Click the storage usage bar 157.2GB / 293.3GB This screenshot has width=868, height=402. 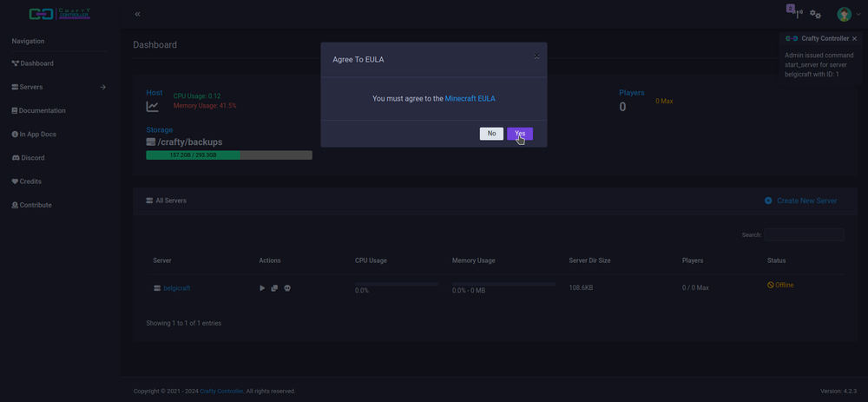coord(229,155)
